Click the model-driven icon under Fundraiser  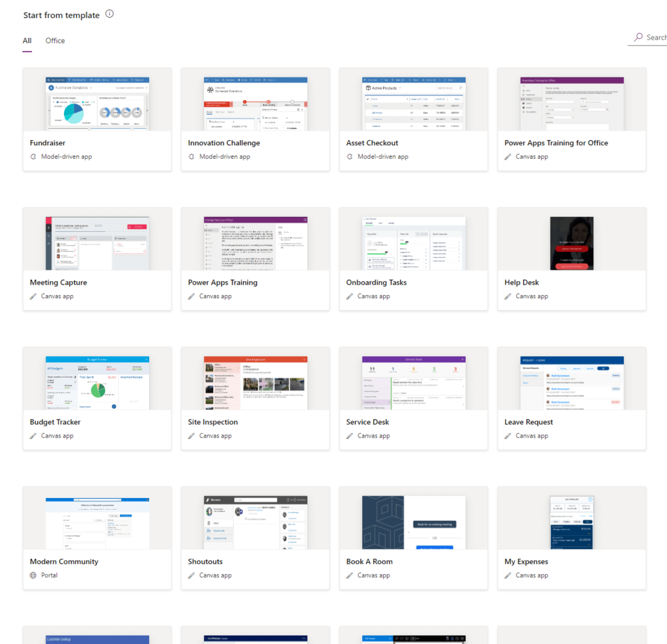point(33,156)
